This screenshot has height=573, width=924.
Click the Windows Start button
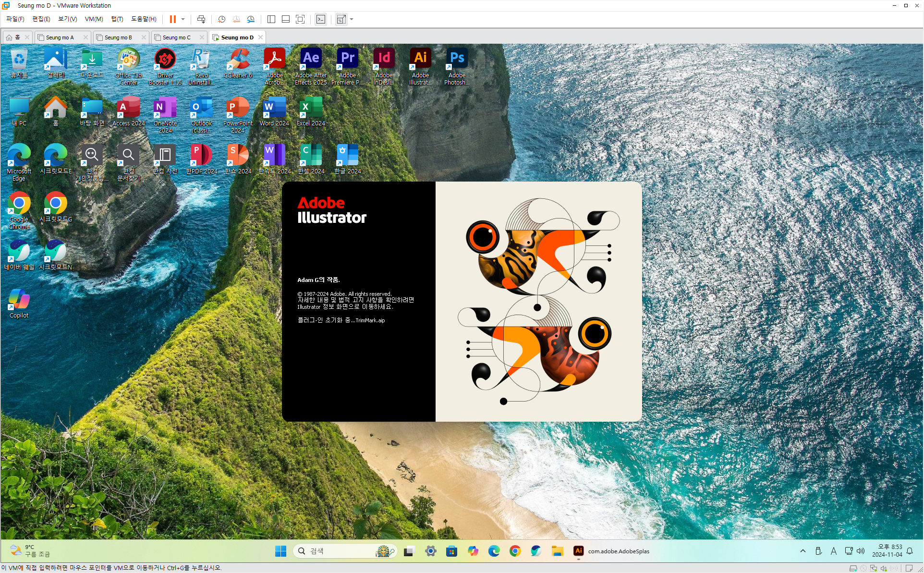[x=280, y=551]
